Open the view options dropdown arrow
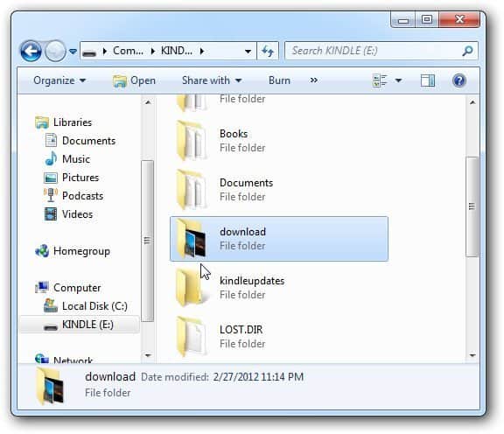The height and width of the screenshot is (434, 504). [x=398, y=80]
